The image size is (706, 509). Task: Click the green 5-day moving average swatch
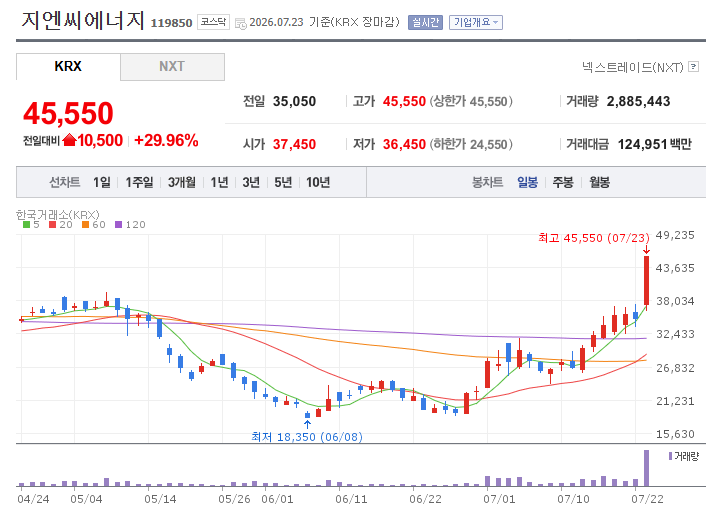pos(27,224)
